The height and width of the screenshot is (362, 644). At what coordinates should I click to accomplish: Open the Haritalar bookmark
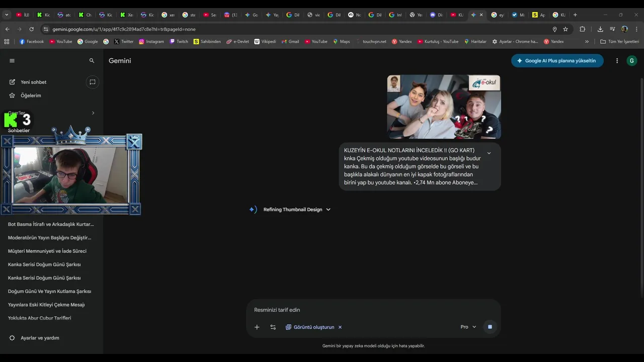click(x=475, y=42)
